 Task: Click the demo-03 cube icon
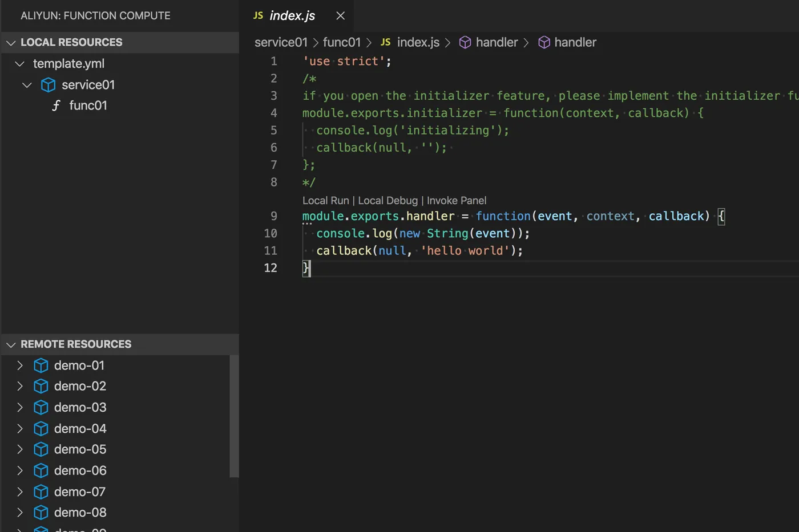[41, 408]
